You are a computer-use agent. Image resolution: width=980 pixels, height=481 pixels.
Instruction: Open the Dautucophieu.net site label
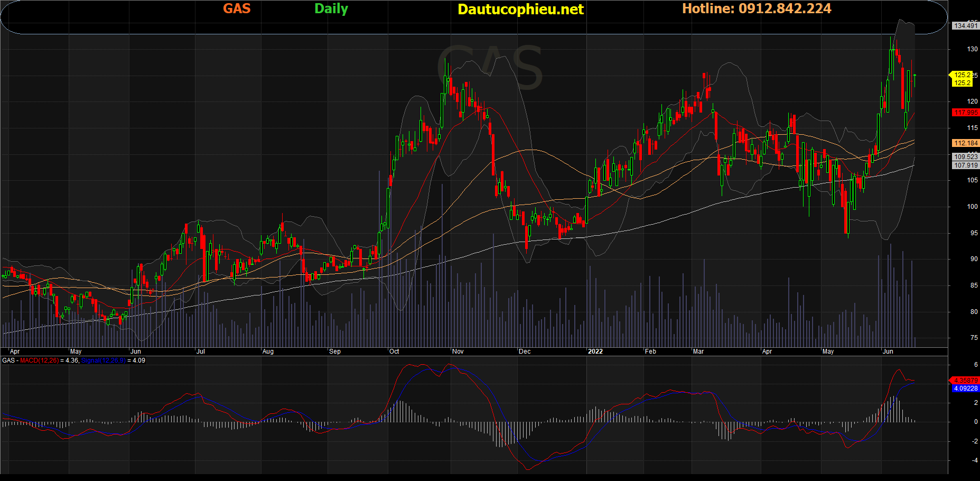pyautogui.click(x=520, y=10)
